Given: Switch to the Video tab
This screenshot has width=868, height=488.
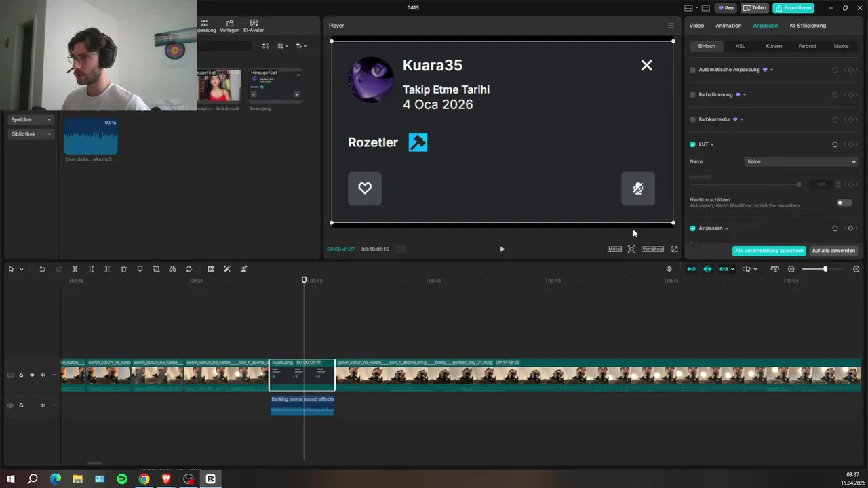Looking at the screenshot, I should (696, 26).
